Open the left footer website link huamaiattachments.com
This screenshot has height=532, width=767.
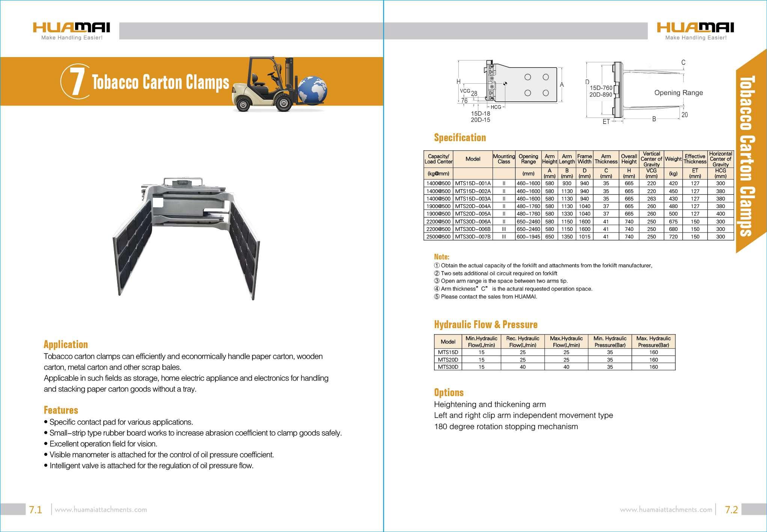(101, 509)
